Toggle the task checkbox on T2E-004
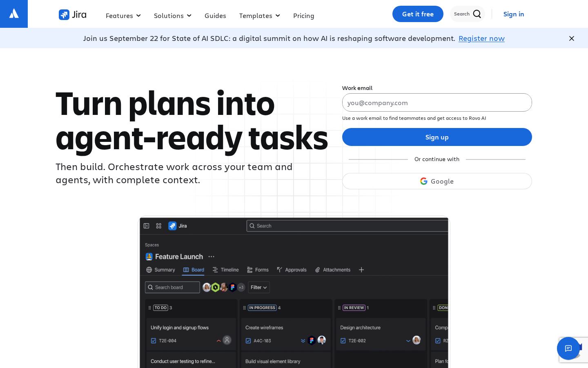 (x=154, y=341)
